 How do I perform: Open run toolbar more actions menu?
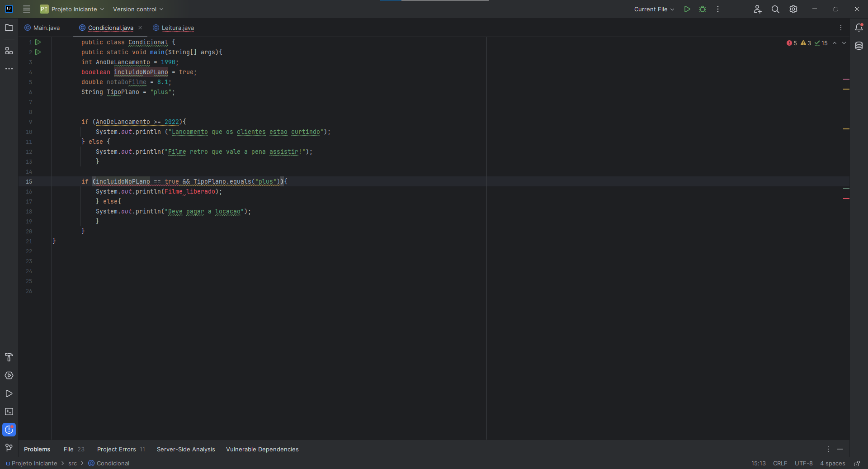[x=718, y=9]
